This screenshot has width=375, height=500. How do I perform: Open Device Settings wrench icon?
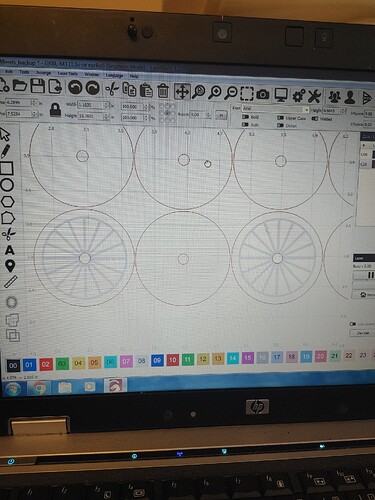click(314, 96)
